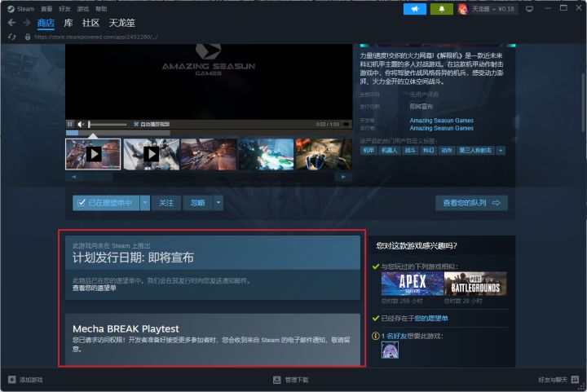Screen dimensions: 587x392
Task: Click the left arrow under thumbnails
Action: tap(73, 177)
